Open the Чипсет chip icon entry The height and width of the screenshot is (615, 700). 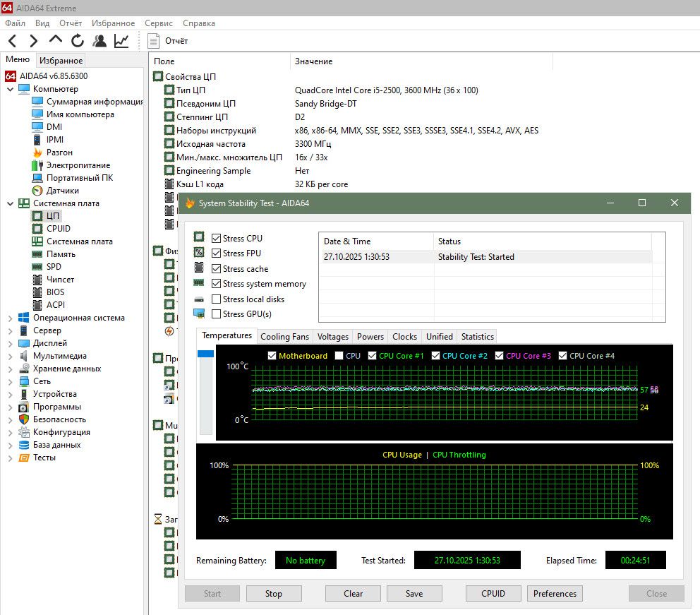click(x=38, y=280)
